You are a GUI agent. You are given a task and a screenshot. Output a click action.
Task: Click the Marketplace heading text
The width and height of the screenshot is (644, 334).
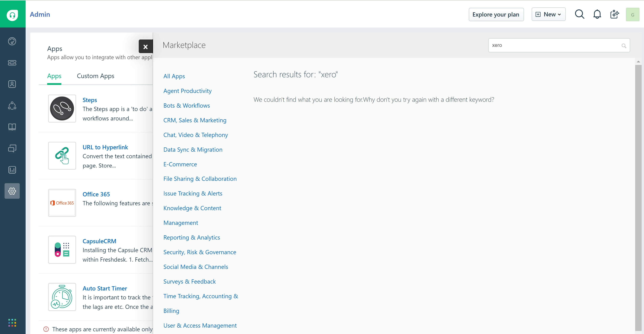pos(184,45)
